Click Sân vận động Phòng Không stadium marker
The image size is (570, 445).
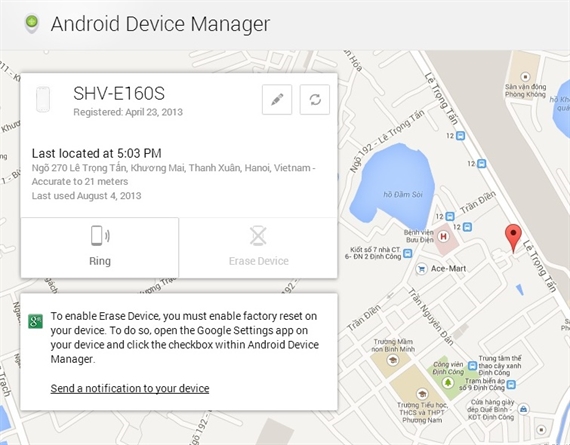(525, 77)
